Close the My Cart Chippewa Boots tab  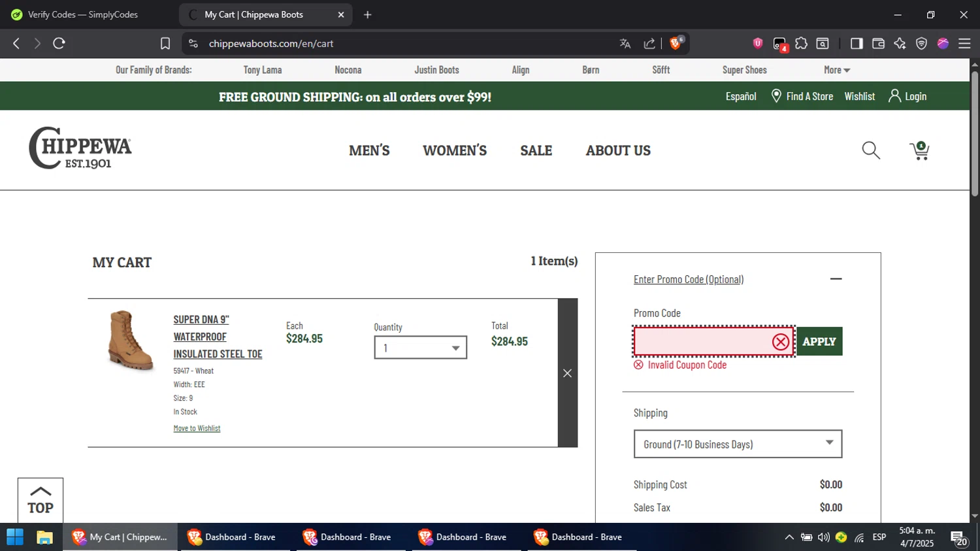340,14
